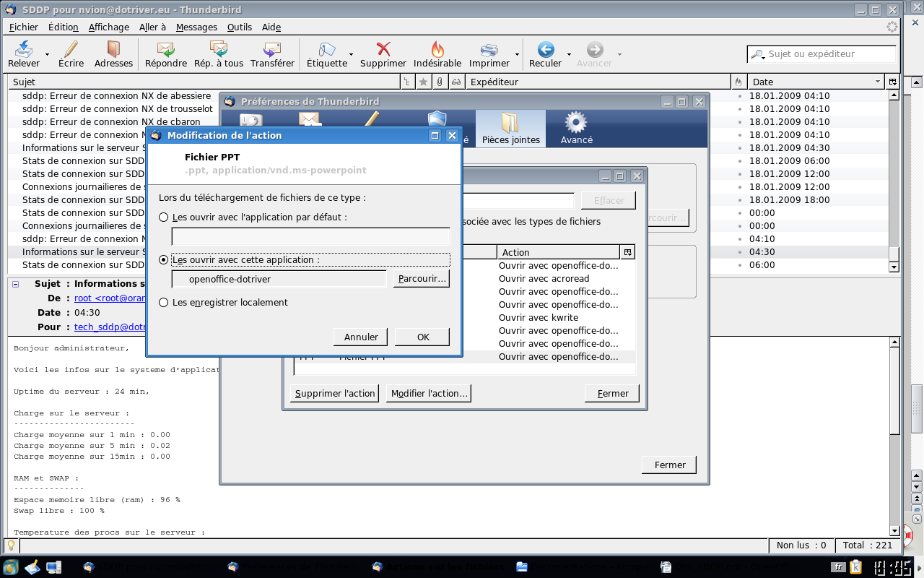Select 'Les ouvrir avec l'application par défaut'

164,217
